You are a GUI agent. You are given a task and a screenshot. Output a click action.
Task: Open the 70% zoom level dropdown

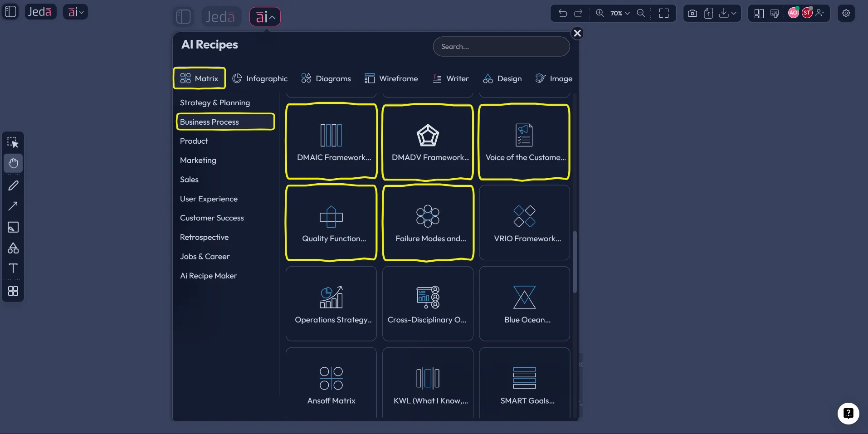pos(619,13)
